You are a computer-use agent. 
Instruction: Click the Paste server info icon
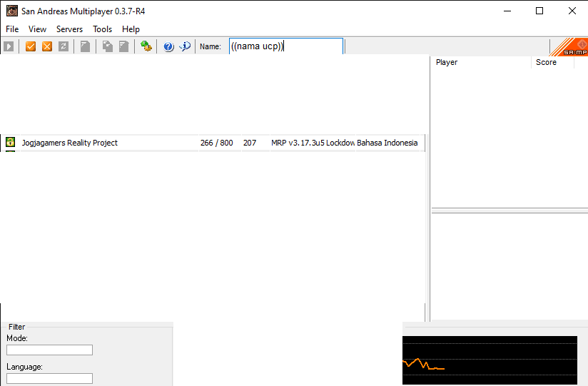[123, 46]
